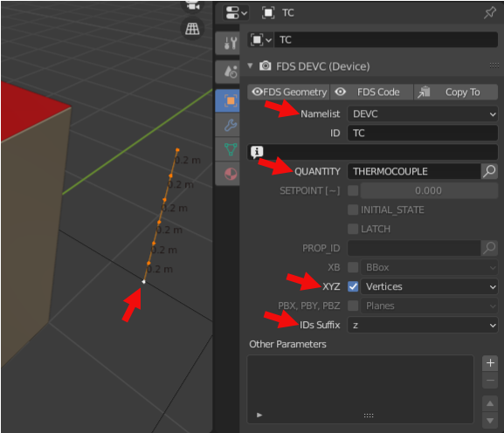504x433 pixels.
Task: Click the Copy To button
Action: pyautogui.click(x=456, y=93)
